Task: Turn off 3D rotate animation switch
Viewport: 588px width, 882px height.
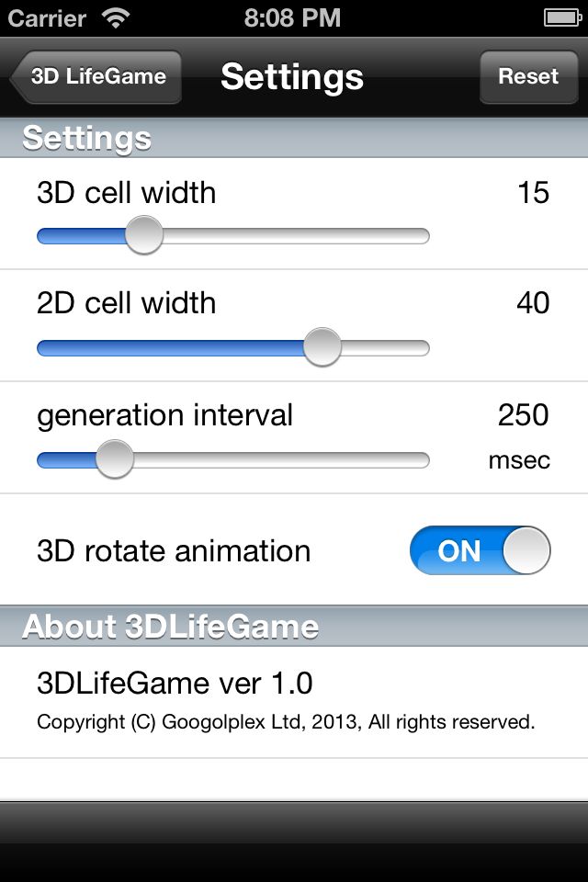Action: tap(480, 550)
